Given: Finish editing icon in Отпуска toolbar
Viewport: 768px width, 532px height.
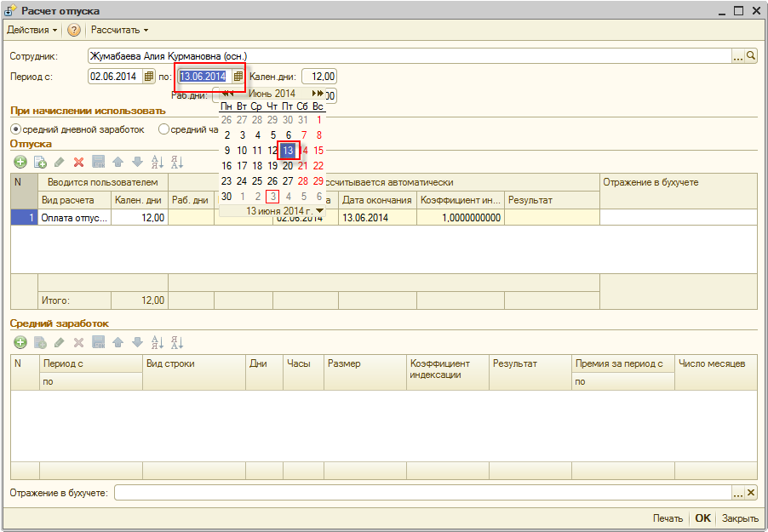Looking at the screenshot, I should point(99,162).
